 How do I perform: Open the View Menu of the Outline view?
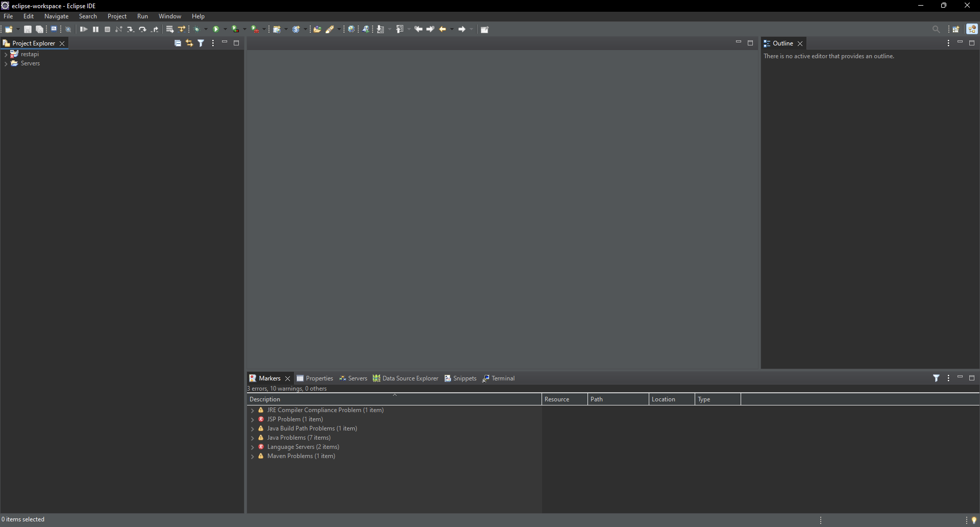pyautogui.click(x=948, y=43)
